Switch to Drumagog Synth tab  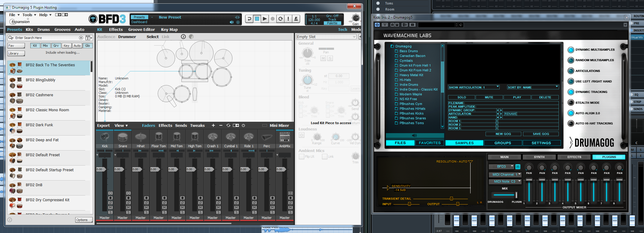[539, 157]
